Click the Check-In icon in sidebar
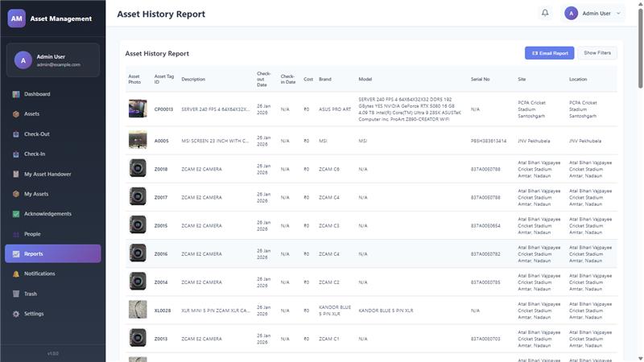Screen dimensions: 644x362 tap(16, 154)
